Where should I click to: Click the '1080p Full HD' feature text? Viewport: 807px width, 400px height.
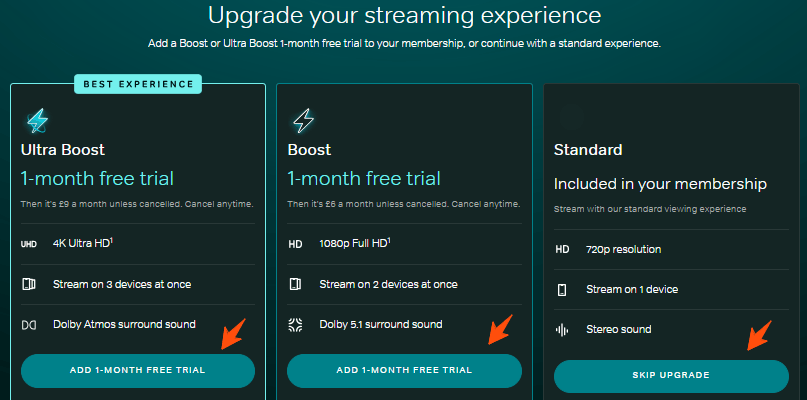(x=355, y=243)
